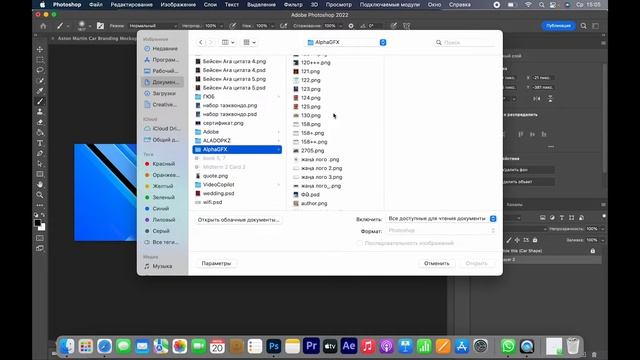Open the Окно menu
Viewport: 640px width, 360px height.
coord(434,5)
